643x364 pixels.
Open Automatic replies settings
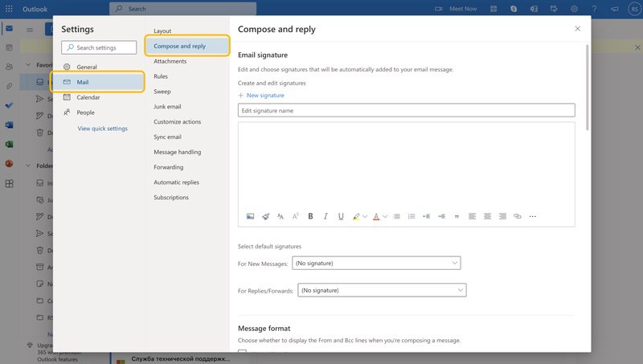(176, 182)
